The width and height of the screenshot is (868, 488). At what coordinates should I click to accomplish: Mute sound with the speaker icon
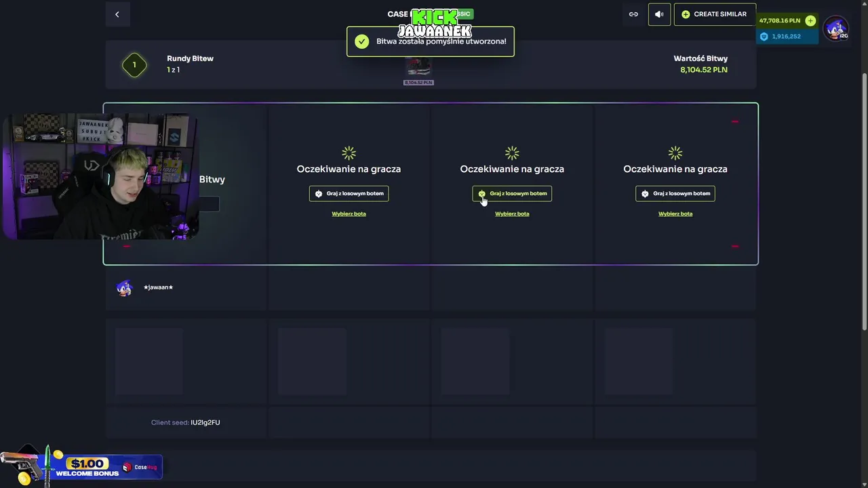pyautogui.click(x=659, y=14)
